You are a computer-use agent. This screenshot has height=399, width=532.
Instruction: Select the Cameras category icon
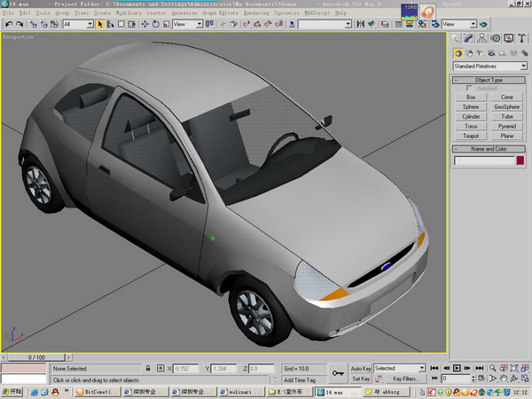[492, 52]
